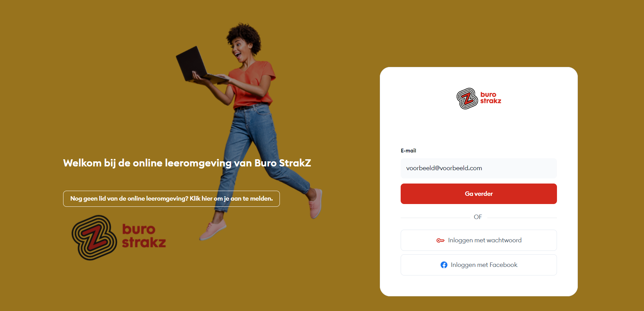Click the blue Facebook logo icon
The image size is (644, 311).
(444, 265)
